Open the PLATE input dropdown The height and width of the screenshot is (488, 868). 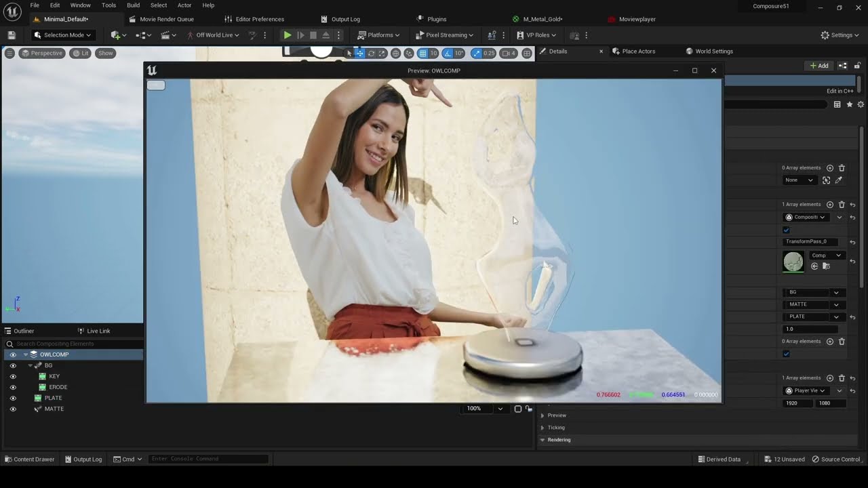click(x=813, y=317)
